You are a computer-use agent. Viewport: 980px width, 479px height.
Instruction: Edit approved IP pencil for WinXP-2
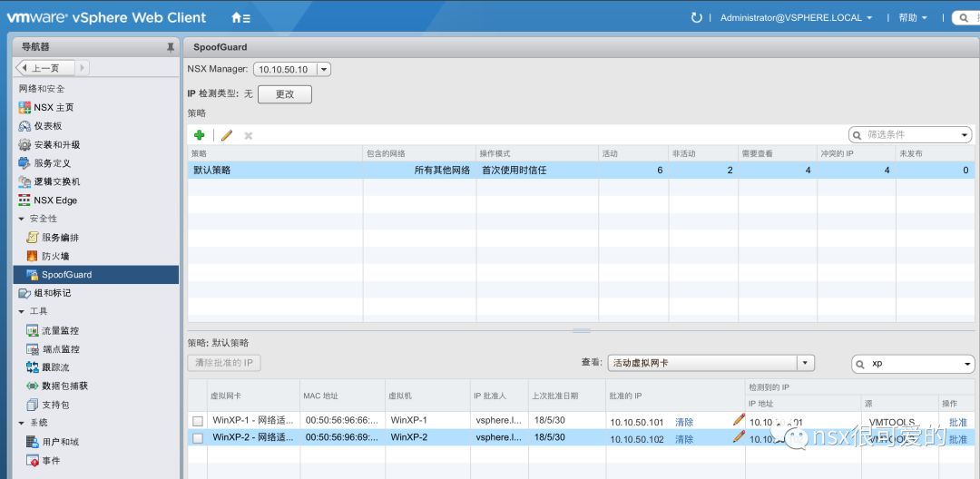click(x=738, y=436)
